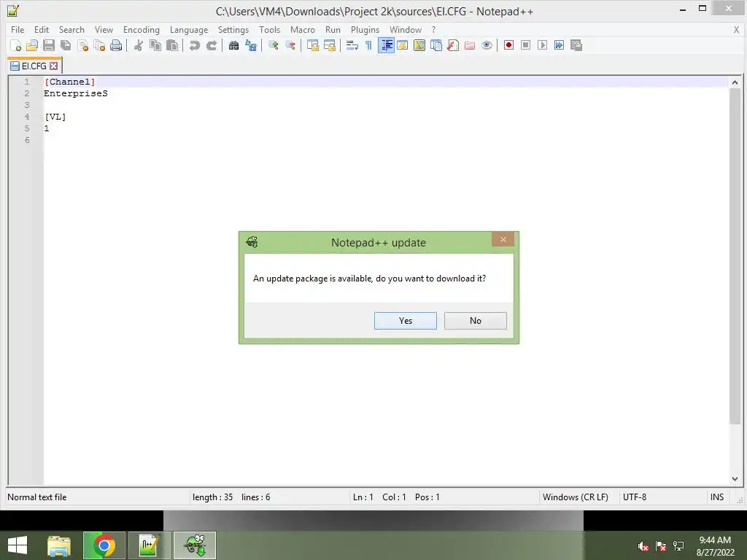Open the ? help menu
The width and height of the screenshot is (747, 560).
point(433,29)
